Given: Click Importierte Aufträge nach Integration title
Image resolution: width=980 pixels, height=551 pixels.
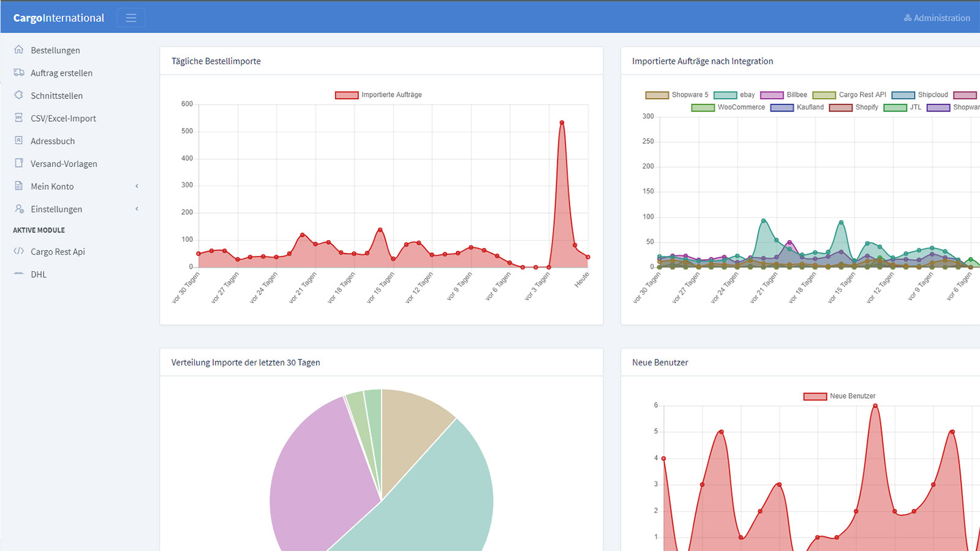Looking at the screenshot, I should tap(703, 61).
